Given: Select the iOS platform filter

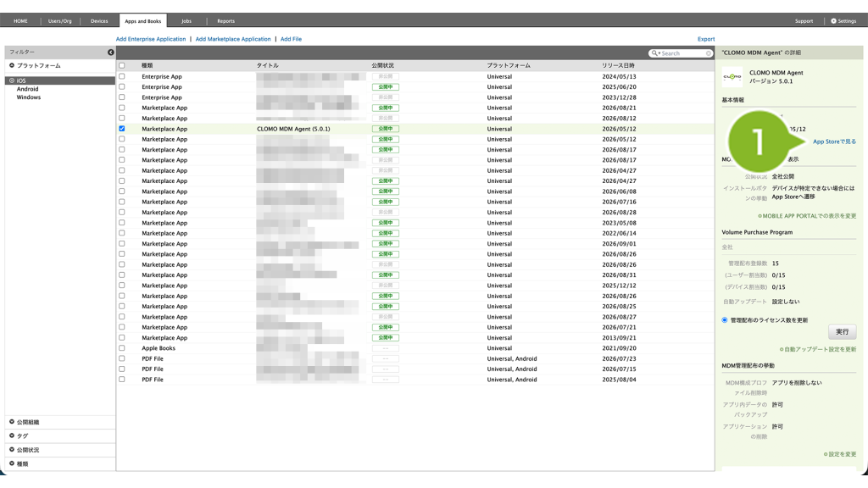Looking at the screenshot, I should (x=21, y=80).
